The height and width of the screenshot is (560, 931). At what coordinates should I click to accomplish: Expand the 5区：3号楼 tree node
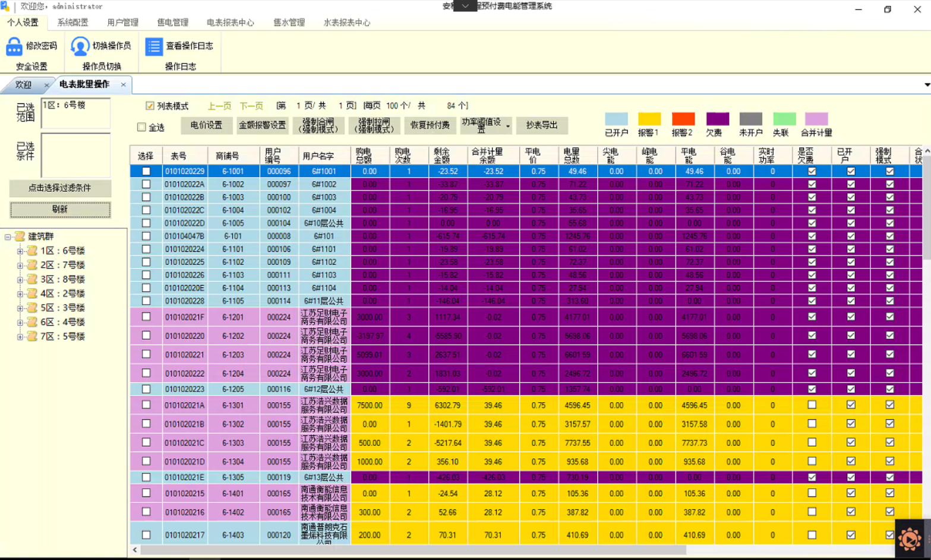pos(20,308)
